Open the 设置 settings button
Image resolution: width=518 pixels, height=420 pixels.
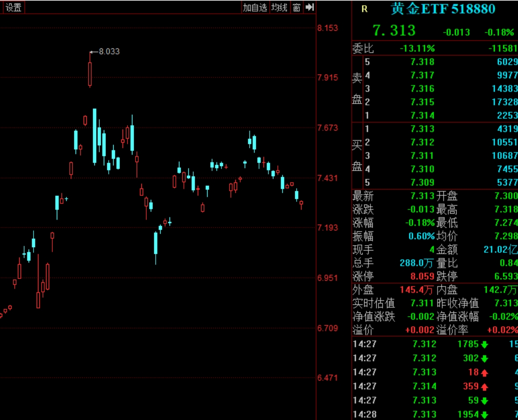(x=13, y=7)
